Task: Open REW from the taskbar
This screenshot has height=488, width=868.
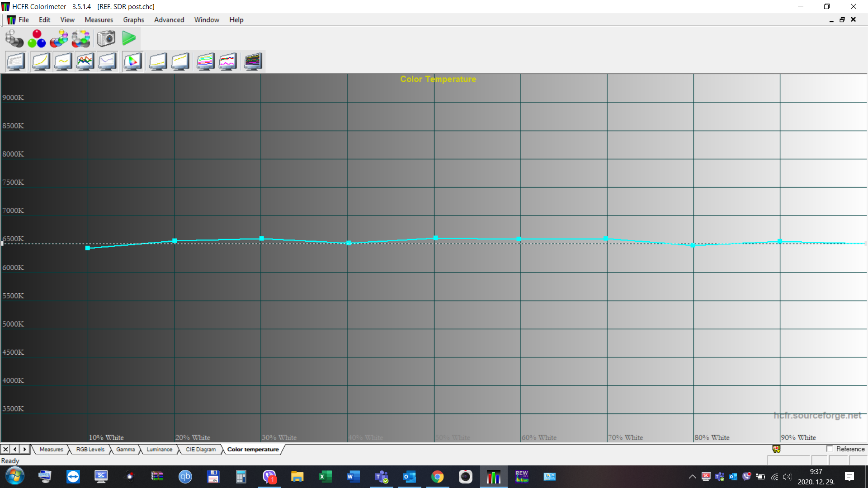Action: click(522, 477)
